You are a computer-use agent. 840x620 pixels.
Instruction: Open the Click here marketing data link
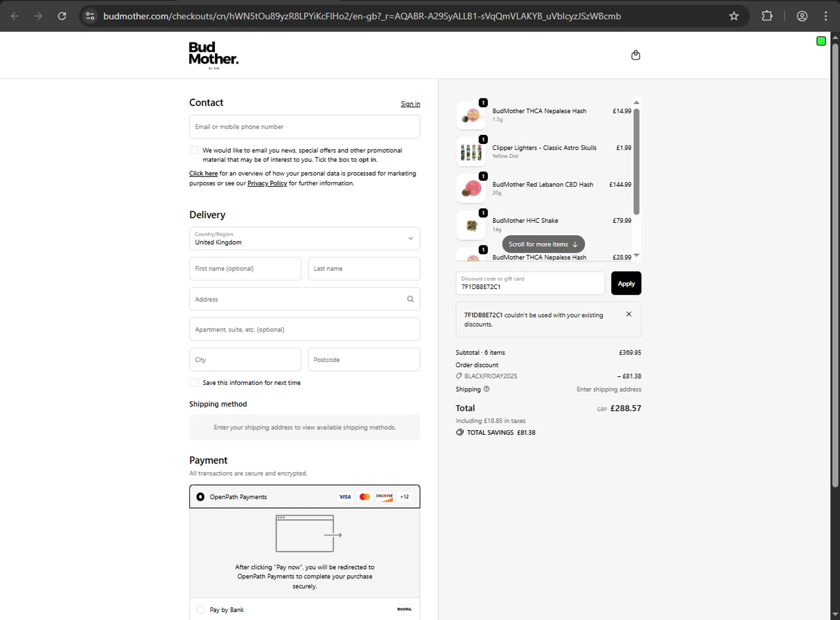[x=203, y=174]
